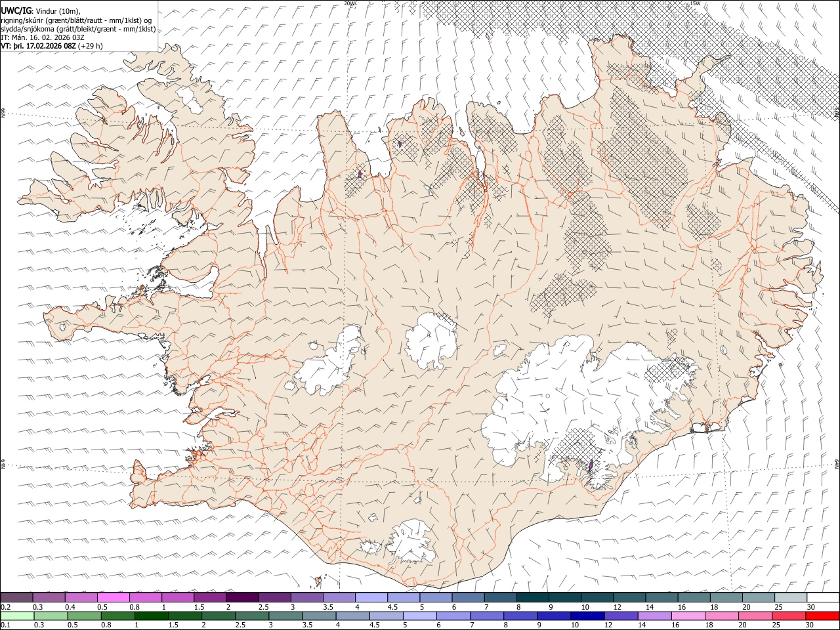Screen dimensions: 840x630
Task: Click the '15W' longitude label at top
Action: (696, 3)
